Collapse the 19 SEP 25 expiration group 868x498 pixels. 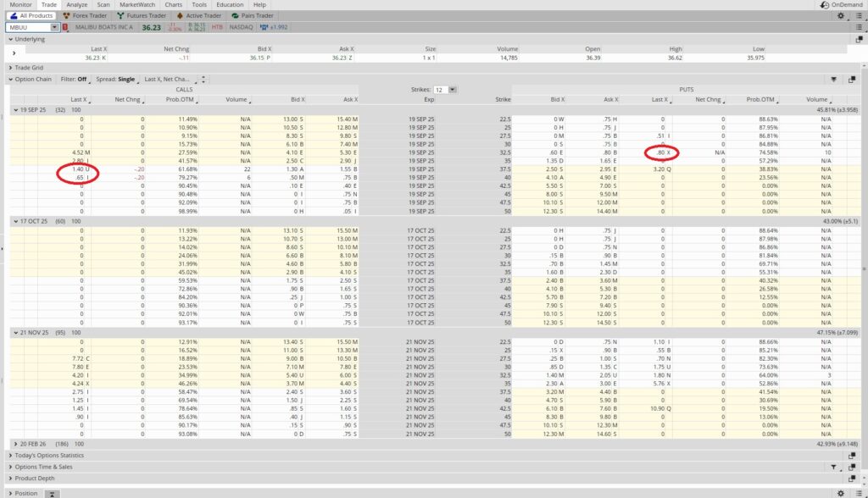point(17,109)
